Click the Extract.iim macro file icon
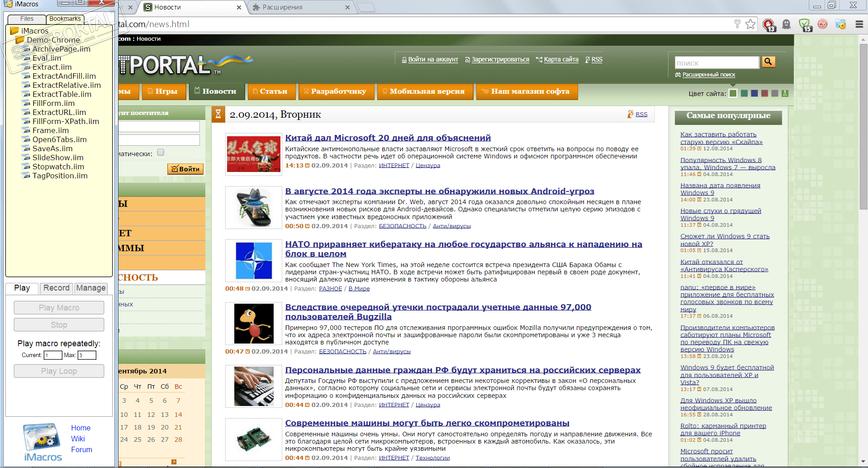This screenshot has width=868, height=468. pyautogui.click(x=27, y=67)
